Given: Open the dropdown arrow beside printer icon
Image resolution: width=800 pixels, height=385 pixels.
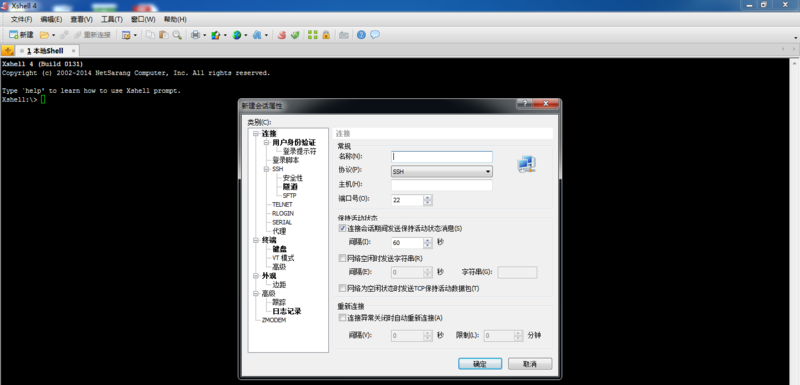Looking at the screenshot, I should point(205,35).
